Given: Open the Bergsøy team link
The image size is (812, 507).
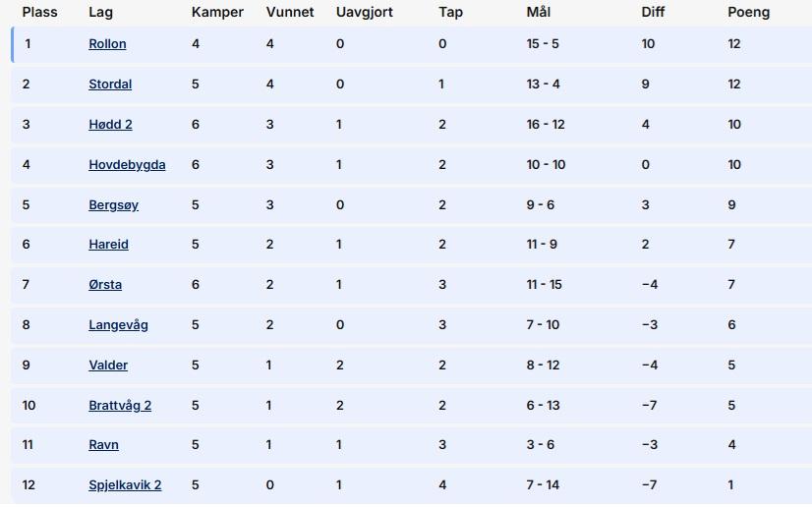Looking at the screenshot, I should click(113, 205).
